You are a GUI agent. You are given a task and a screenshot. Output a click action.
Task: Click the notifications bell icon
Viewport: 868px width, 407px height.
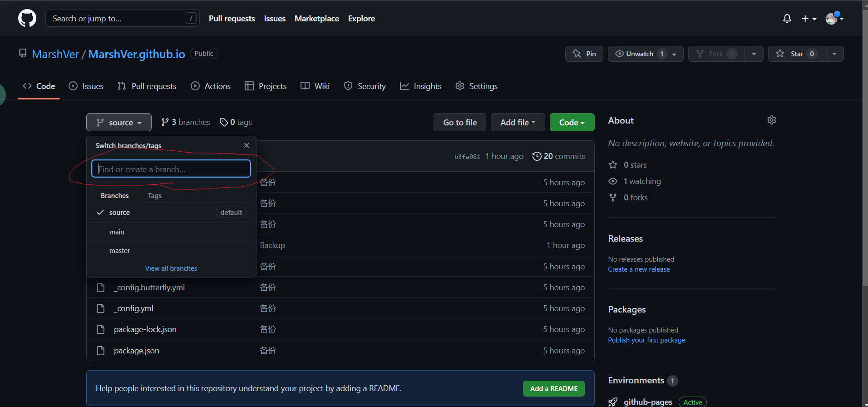tap(787, 19)
